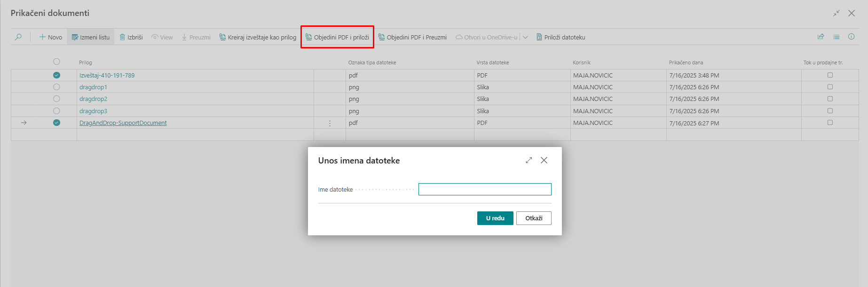
Task: Toggle the select-all circle in header
Action: 56,62
